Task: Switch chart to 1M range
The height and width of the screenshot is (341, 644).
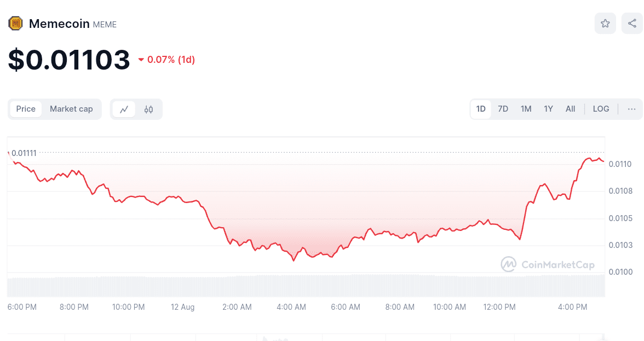Action: [x=526, y=109]
